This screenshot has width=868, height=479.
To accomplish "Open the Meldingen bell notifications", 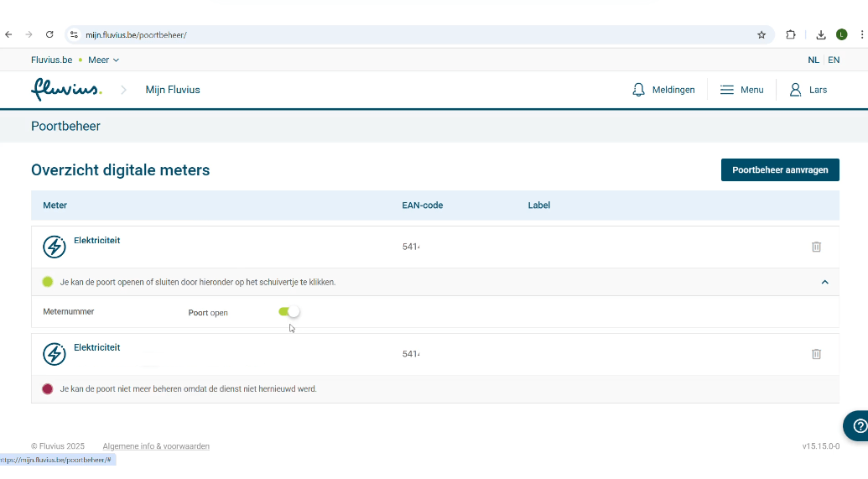I will (663, 90).
